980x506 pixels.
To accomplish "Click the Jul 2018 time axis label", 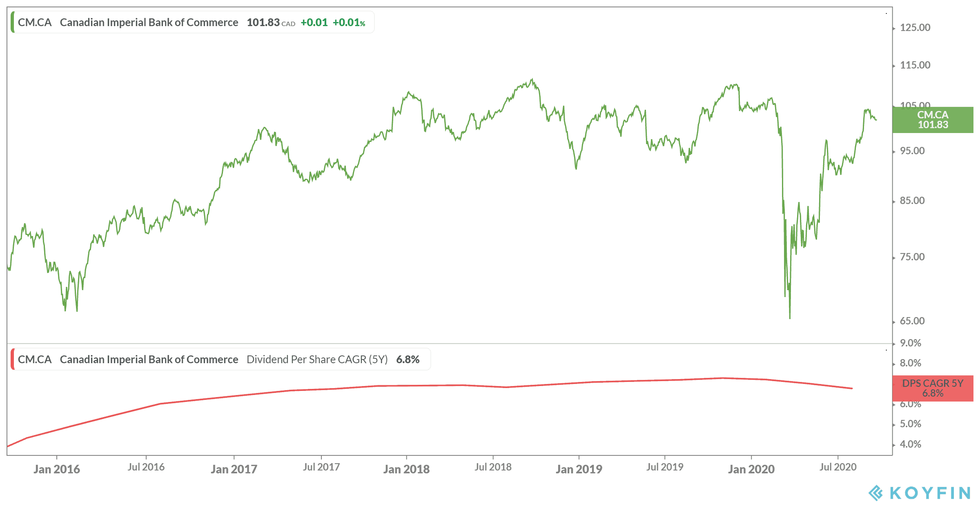I will click(x=493, y=467).
